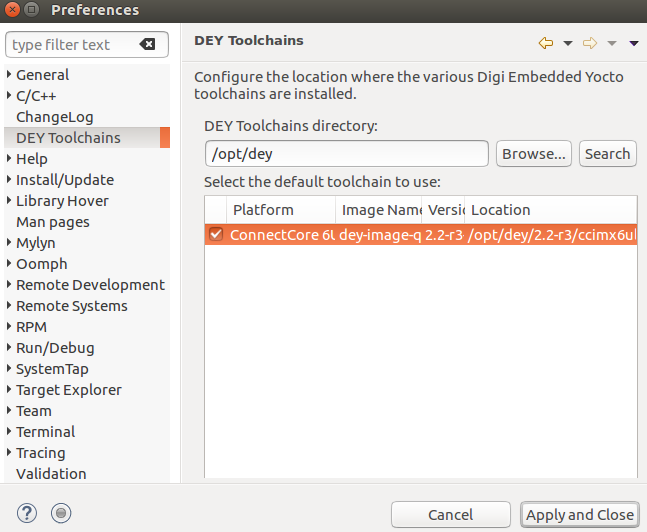Select Run/Debug in the preferences tree
Screen dimensions: 647x532
point(55,348)
